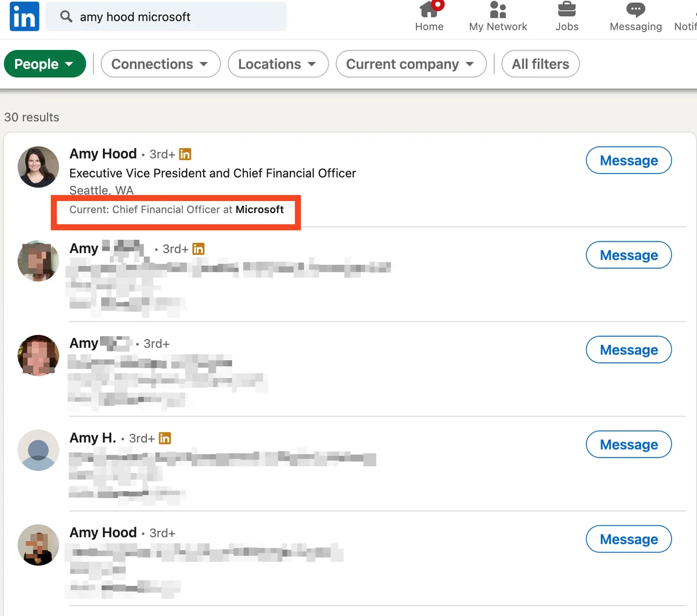Click 'Seattle, WA' location text
This screenshot has height=616, width=697.
pyautogui.click(x=101, y=190)
